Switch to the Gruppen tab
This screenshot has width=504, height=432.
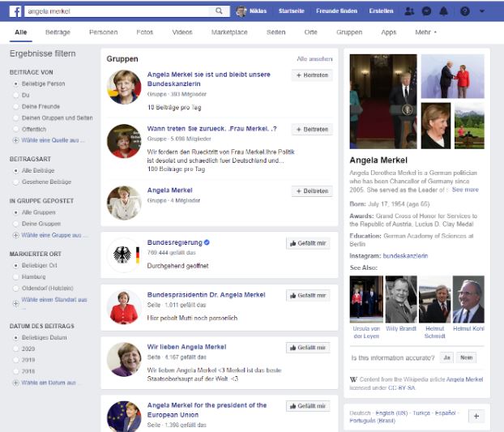click(349, 32)
